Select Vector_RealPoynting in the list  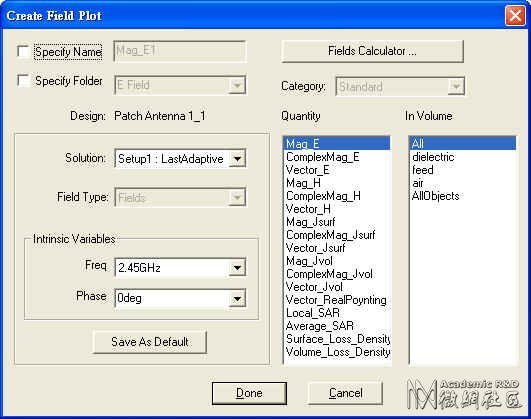[336, 300]
